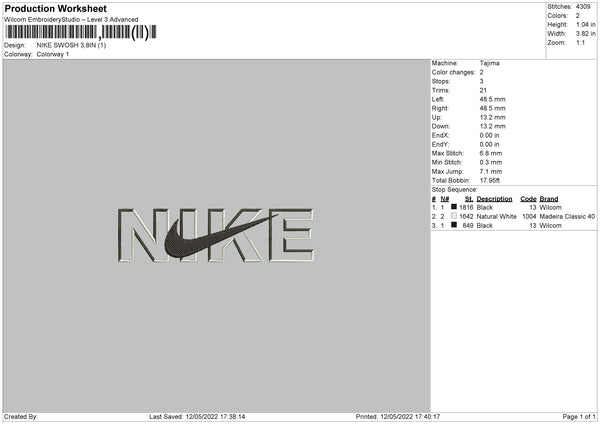
Task: Click the Width value '3.82 in'
Action: tap(585, 34)
